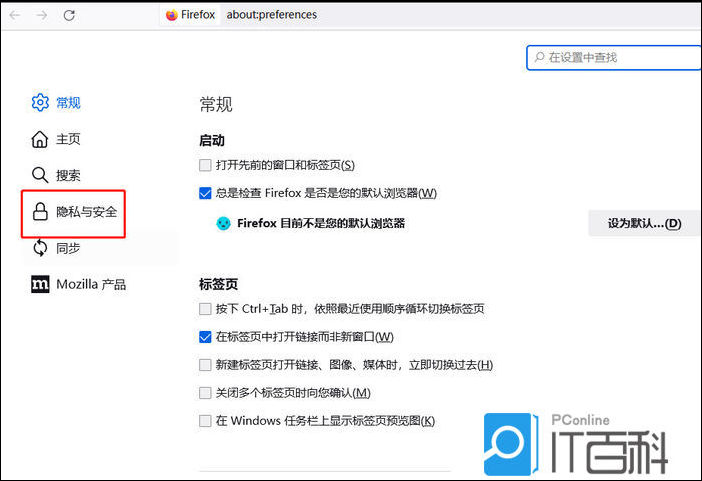Open the 主页 settings category

point(68,139)
